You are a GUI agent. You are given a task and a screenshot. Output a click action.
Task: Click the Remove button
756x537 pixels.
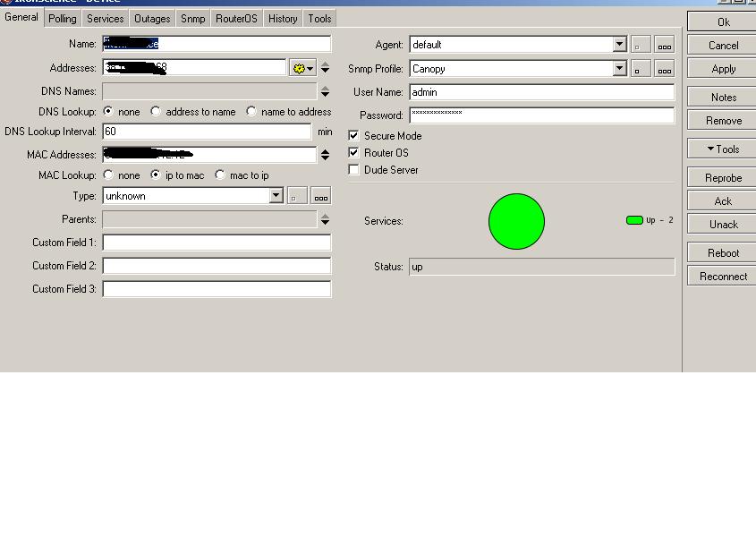click(723, 121)
